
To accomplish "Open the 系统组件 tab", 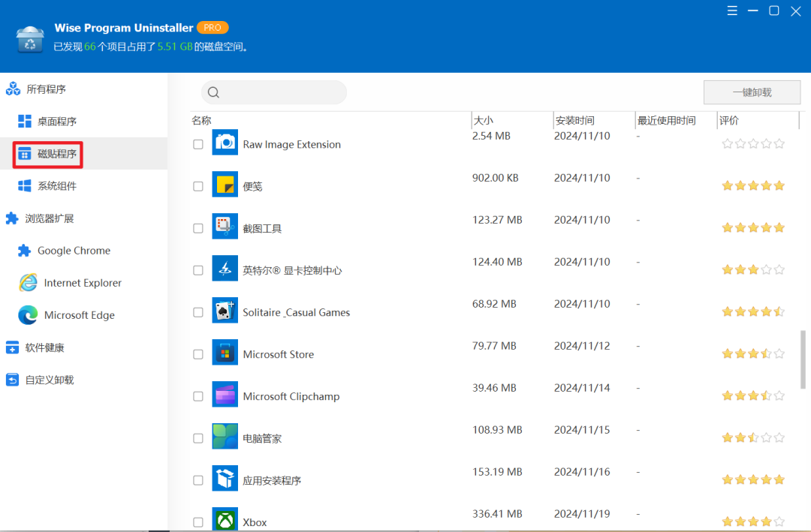I will click(x=56, y=186).
